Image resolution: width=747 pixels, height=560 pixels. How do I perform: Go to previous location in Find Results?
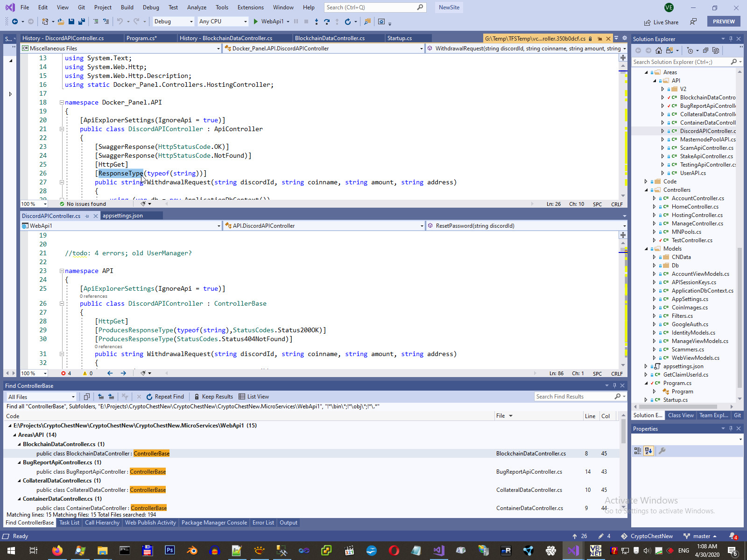[101, 397]
